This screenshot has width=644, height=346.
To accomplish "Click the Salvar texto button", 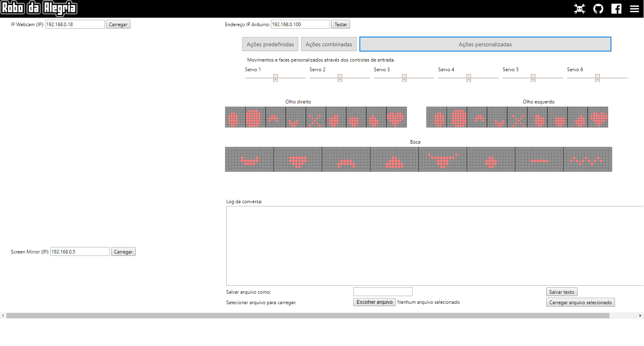I will [561, 292].
